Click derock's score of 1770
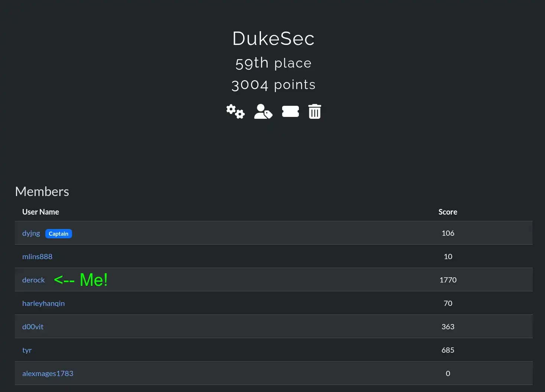 [448, 280]
